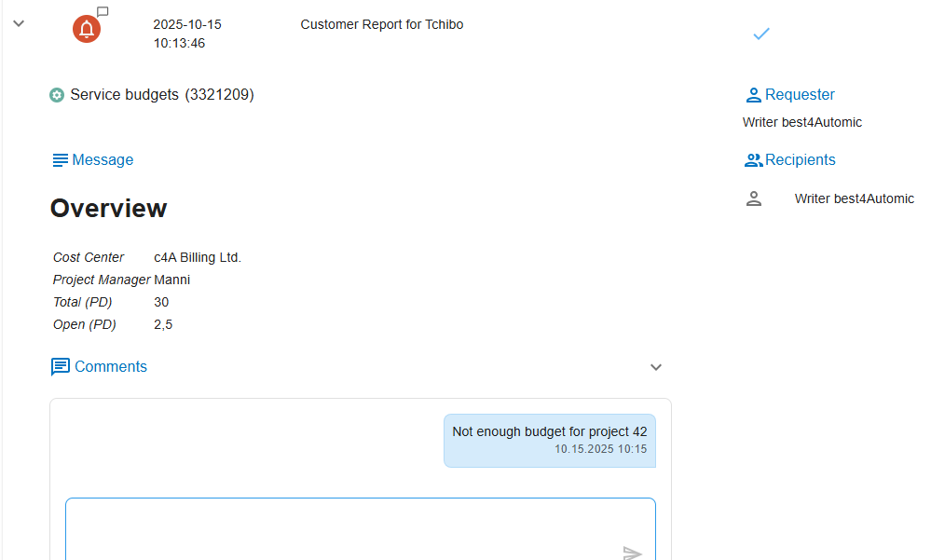Screen dimensions: 931x560
Task: Click the Recipients heading label
Action: pyautogui.click(x=800, y=160)
